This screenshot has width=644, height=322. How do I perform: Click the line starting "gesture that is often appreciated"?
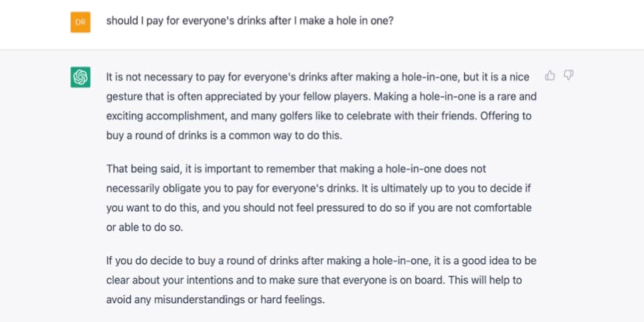click(321, 97)
